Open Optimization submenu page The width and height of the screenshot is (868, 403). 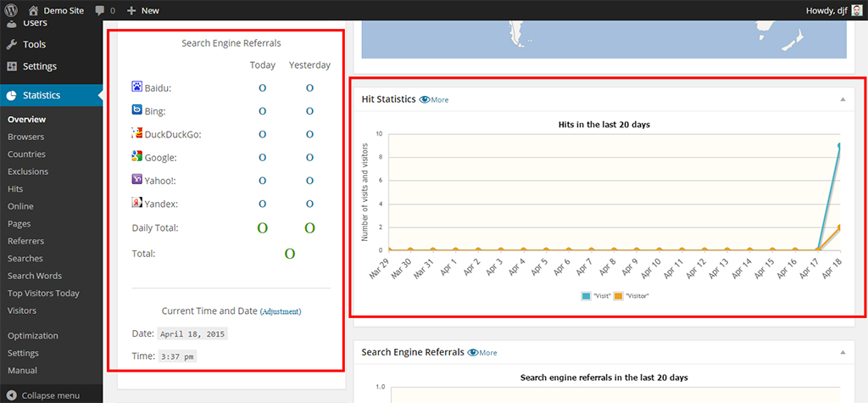click(33, 335)
